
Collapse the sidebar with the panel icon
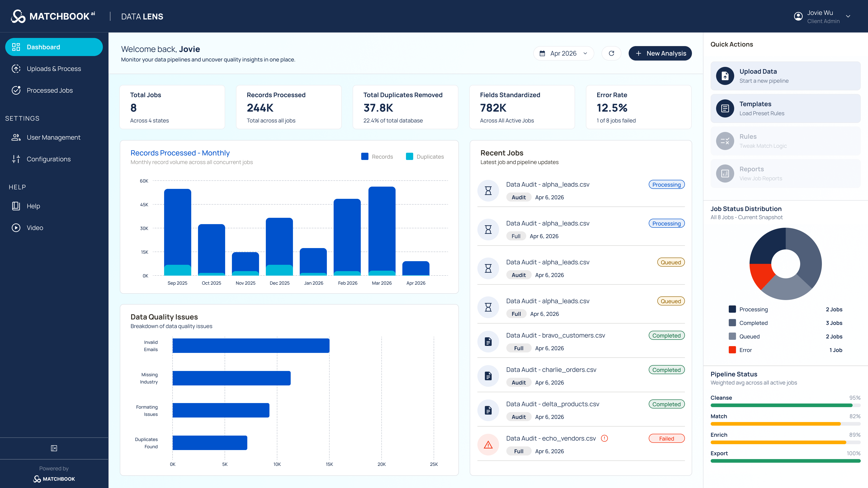[x=54, y=448]
